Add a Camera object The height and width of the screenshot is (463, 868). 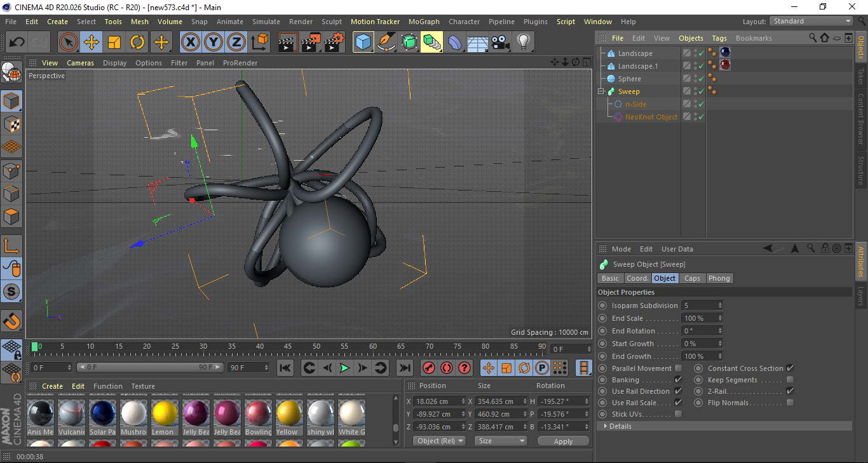pos(501,43)
